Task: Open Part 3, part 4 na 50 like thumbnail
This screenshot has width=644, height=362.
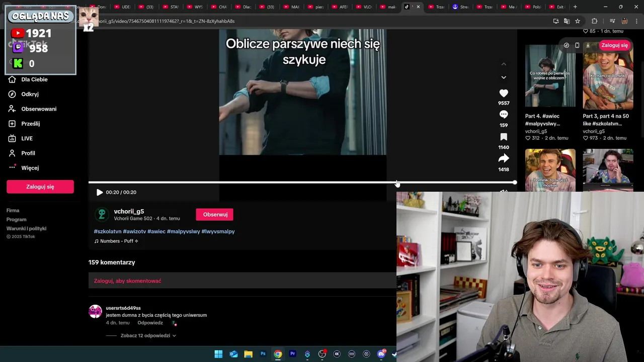Action: pyautogui.click(x=608, y=76)
